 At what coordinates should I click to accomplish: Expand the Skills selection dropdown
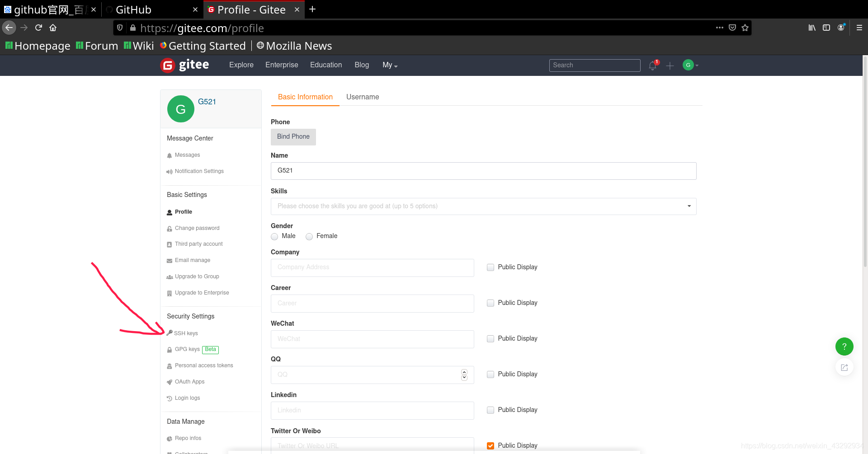click(483, 206)
